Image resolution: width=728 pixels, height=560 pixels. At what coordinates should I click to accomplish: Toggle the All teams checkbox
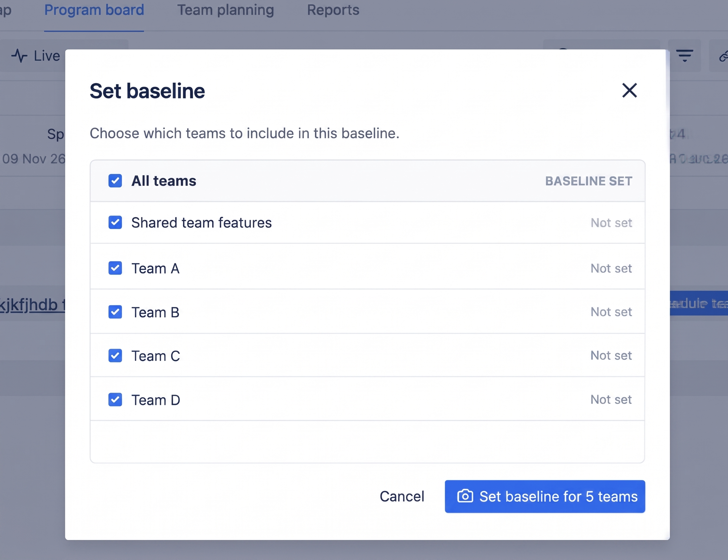click(x=115, y=181)
